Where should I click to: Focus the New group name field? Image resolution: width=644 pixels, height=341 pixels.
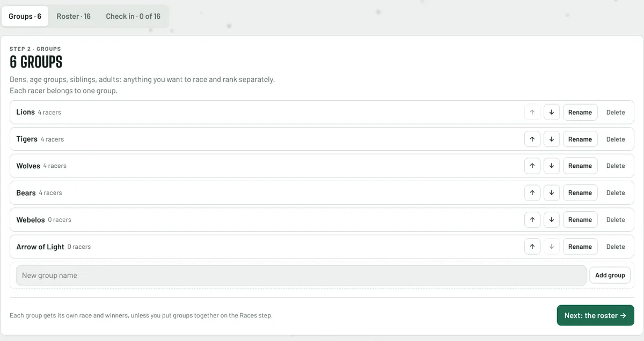point(301,275)
